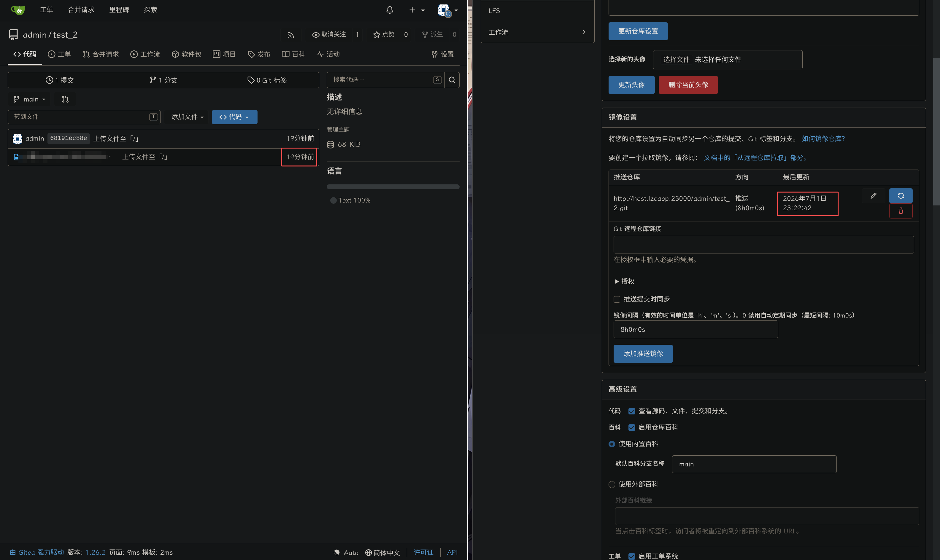Open the 简体中文 language selector
The image size is (940, 560).
[382, 553]
